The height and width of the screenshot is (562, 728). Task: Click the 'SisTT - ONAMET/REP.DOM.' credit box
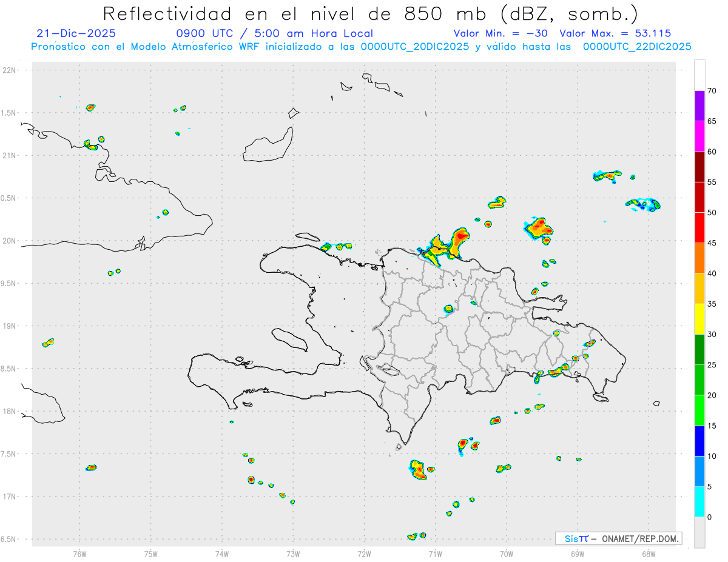[x=618, y=538]
